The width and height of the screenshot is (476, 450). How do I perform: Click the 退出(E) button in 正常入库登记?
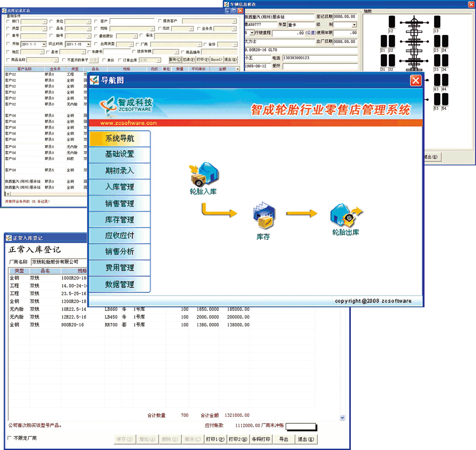point(306,439)
